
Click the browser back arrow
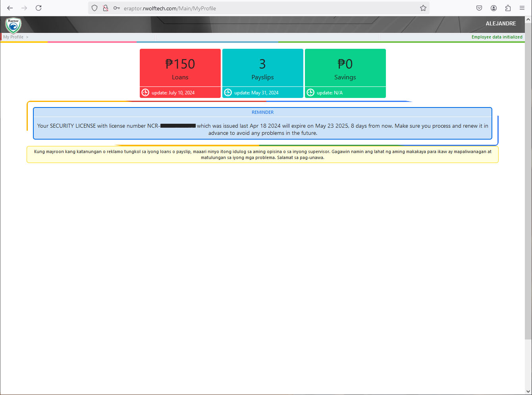pyautogui.click(x=10, y=8)
